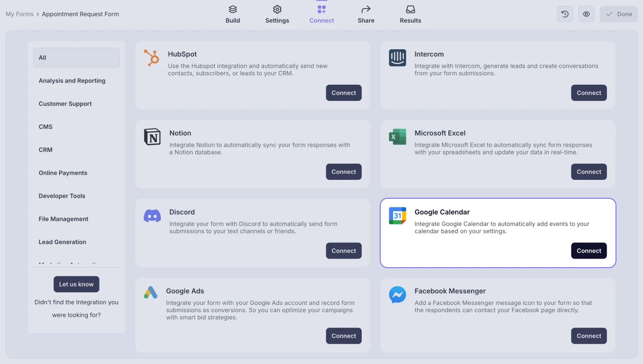Click the Google Calendar logo icon

click(x=397, y=216)
